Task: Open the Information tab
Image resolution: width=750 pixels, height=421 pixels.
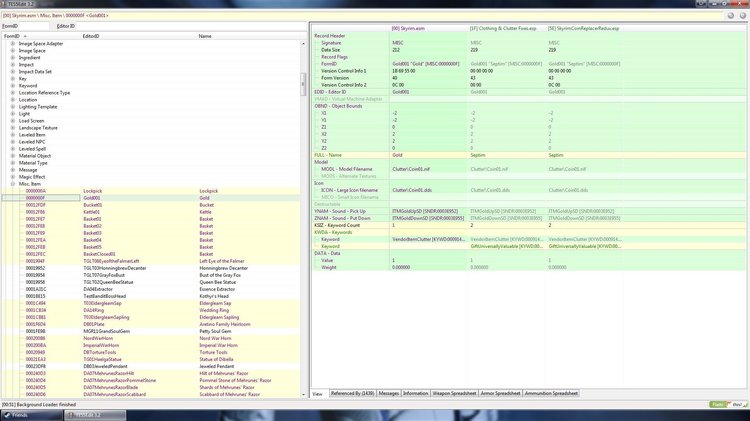Action: click(415, 393)
